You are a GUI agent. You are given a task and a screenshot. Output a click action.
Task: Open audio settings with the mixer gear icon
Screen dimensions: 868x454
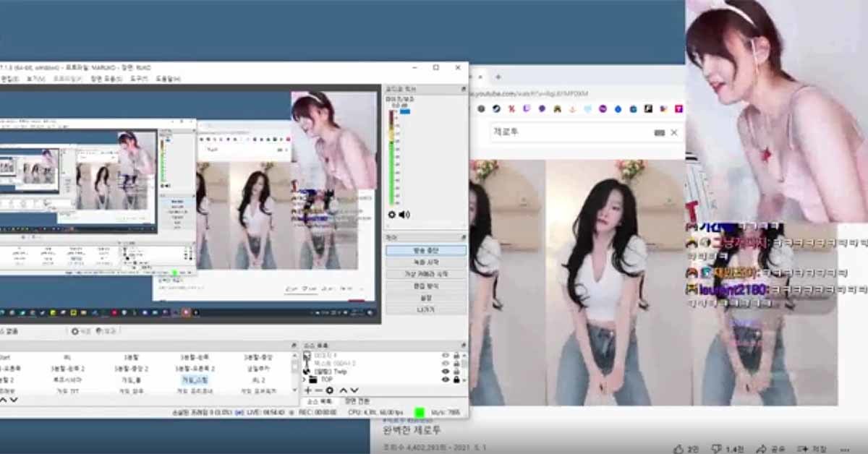pyautogui.click(x=392, y=214)
